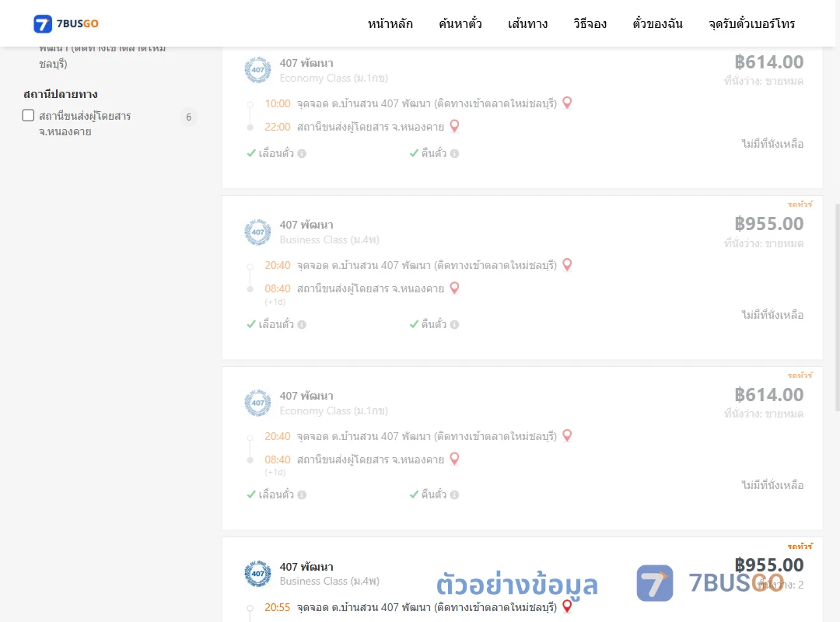
Task: Open วิธีจอง page
Action: (590, 23)
